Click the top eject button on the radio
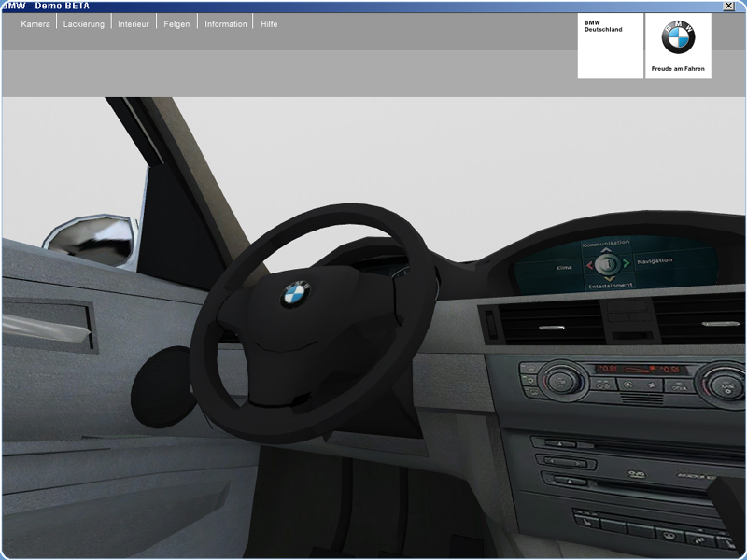747x560 pixels. [560, 444]
